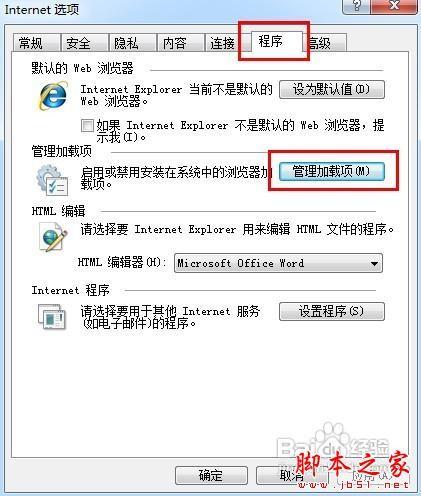The width and height of the screenshot is (421, 496).
Task: Click the 设置程序 button
Action: point(332,311)
